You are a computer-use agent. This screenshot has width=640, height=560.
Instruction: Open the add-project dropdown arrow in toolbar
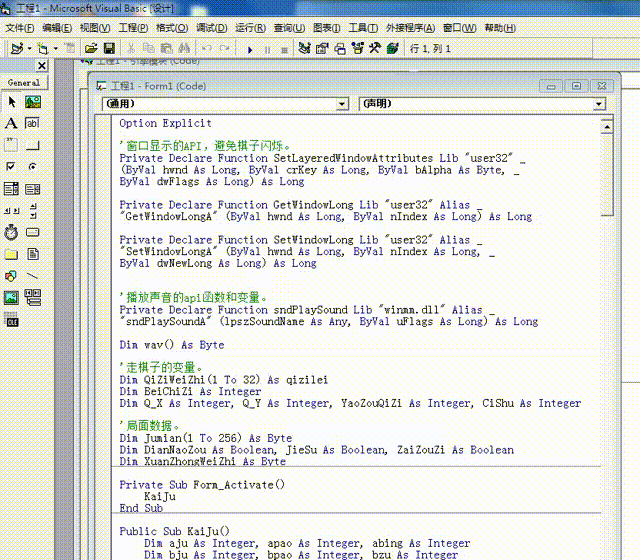tap(30, 48)
